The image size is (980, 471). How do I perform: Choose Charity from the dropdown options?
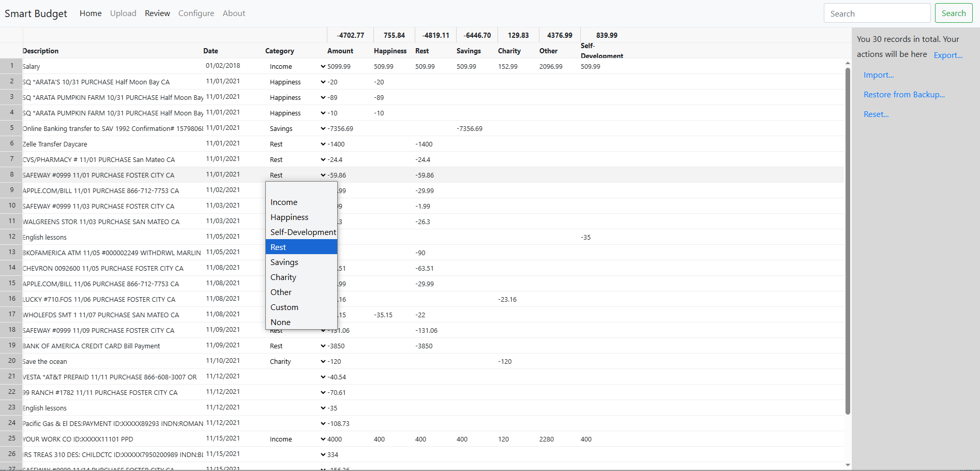283,277
